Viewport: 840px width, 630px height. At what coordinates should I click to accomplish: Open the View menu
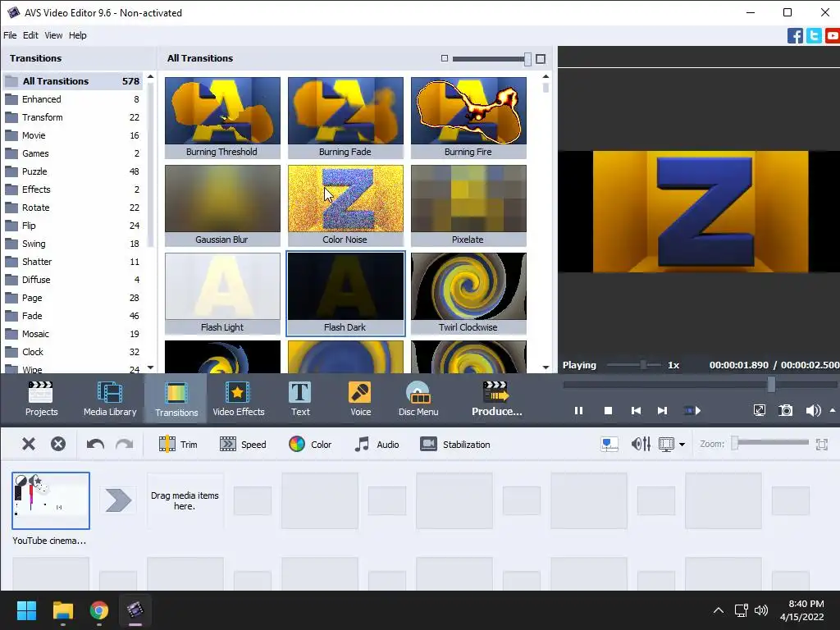click(x=53, y=35)
